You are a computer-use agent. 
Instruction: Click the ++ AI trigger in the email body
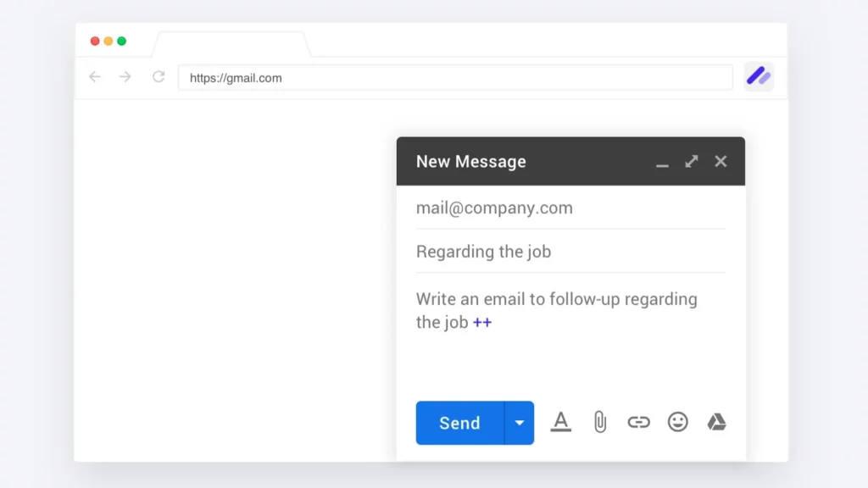tap(481, 323)
